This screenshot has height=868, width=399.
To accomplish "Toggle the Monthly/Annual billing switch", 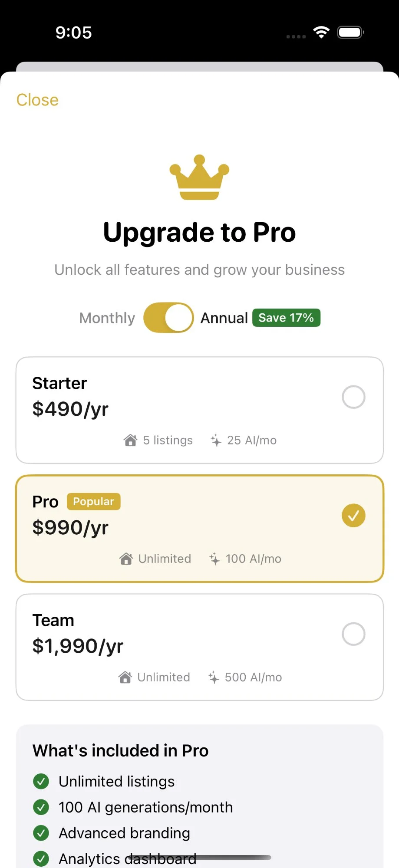I will point(168,318).
